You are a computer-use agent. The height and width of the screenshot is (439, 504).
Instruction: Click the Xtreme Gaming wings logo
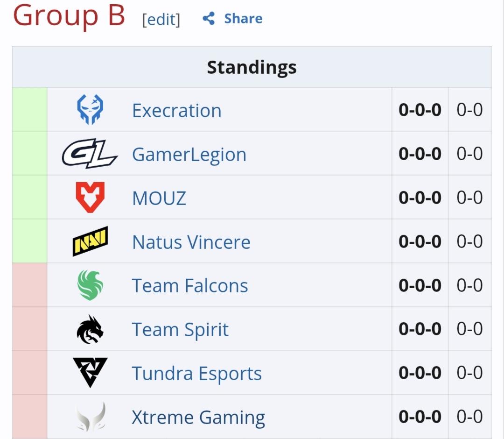click(x=91, y=417)
